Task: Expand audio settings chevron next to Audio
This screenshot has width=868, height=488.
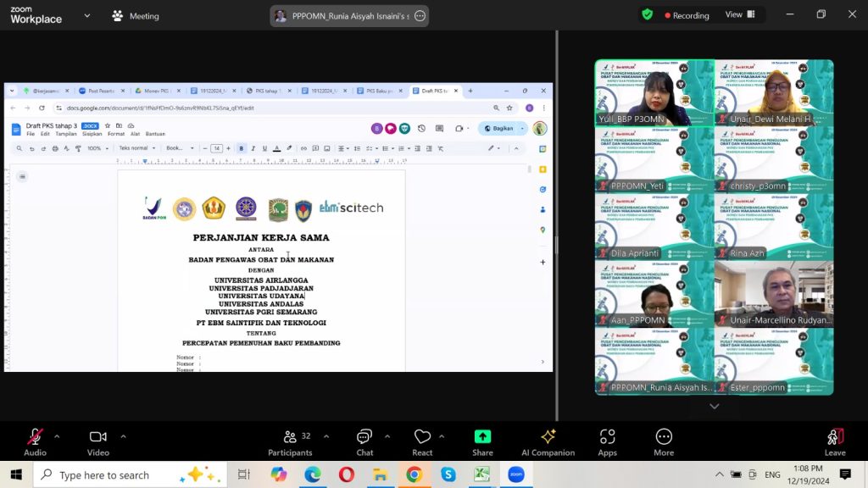Action: tap(57, 436)
